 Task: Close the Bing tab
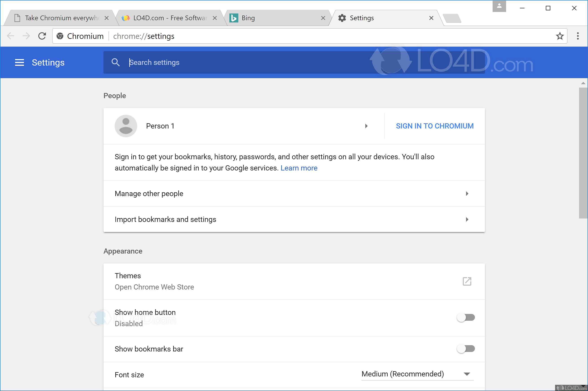pos(323,18)
